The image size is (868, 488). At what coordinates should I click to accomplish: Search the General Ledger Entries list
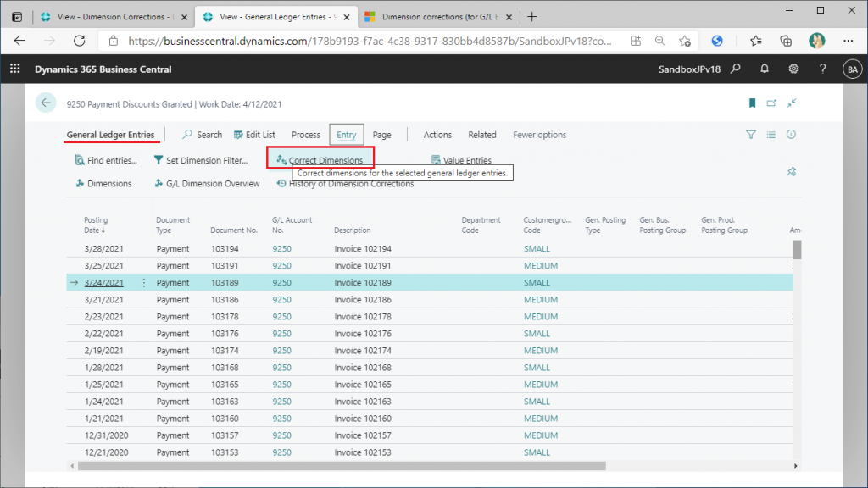pos(202,135)
